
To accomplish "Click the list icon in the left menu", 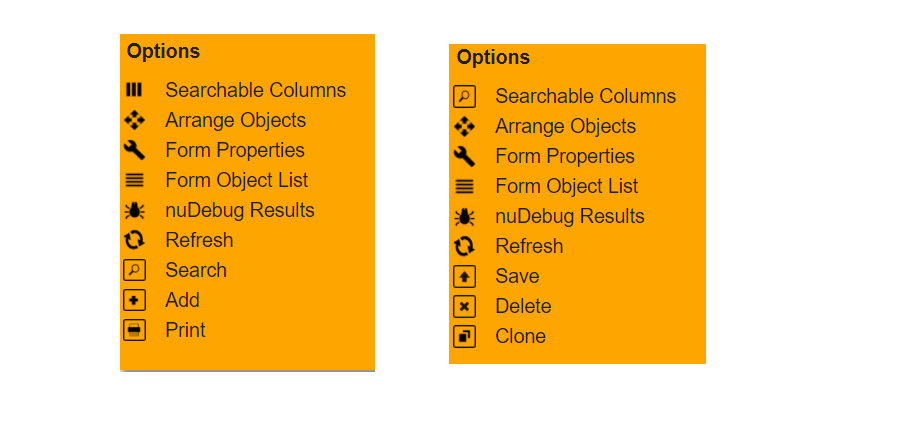I will point(134,180).
